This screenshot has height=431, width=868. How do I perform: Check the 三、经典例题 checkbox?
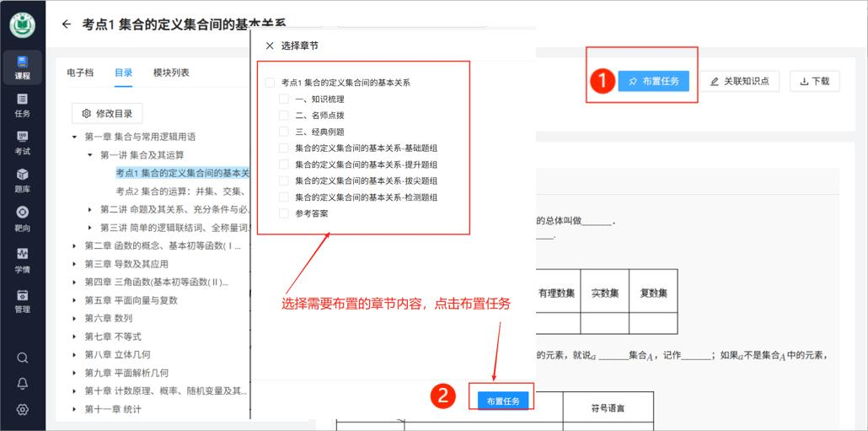(x=284, y=132)
